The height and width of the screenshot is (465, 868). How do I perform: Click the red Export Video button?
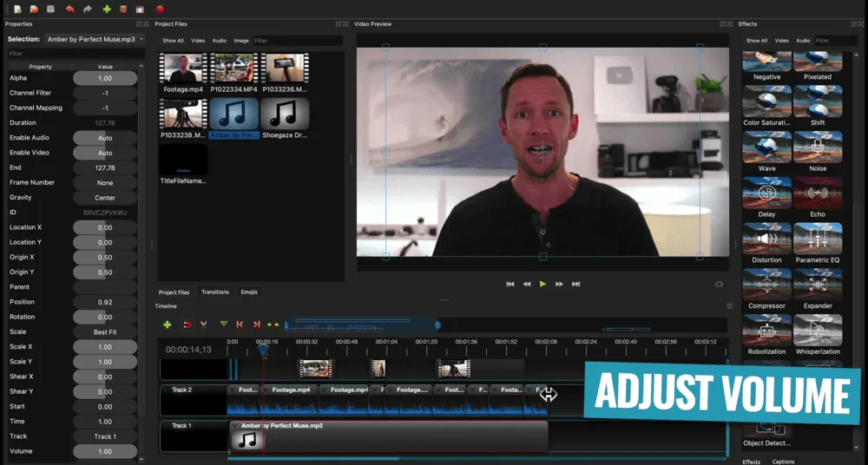click(160, 9)
